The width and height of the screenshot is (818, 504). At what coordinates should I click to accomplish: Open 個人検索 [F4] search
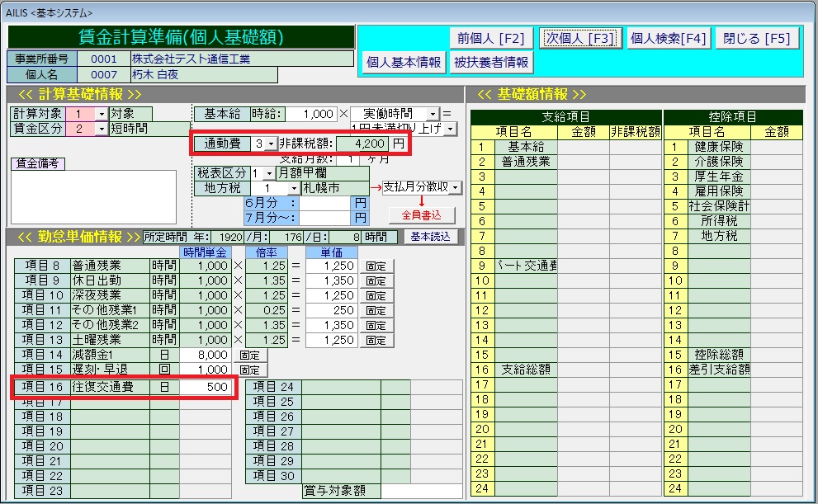[x=669, y=38]
